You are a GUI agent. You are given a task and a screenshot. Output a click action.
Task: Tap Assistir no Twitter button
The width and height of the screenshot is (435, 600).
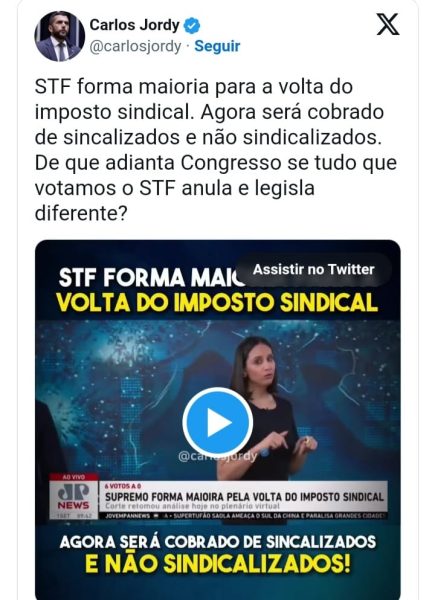(313, 269)
